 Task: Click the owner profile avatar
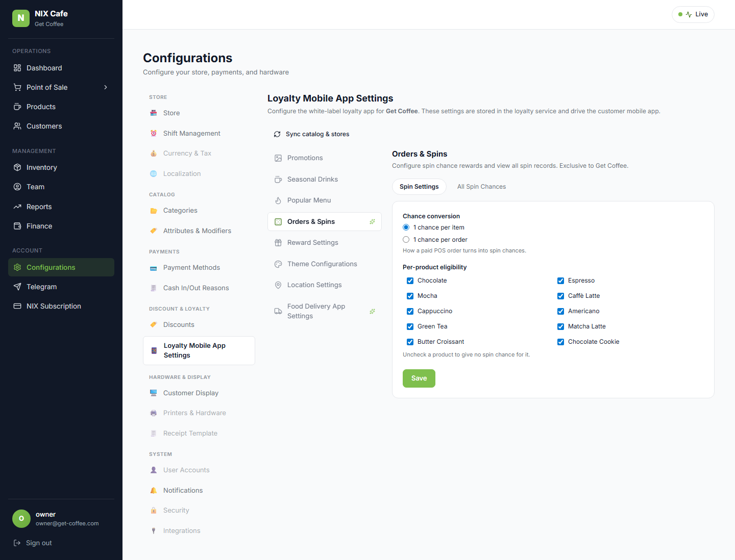(x=21, y=519)
